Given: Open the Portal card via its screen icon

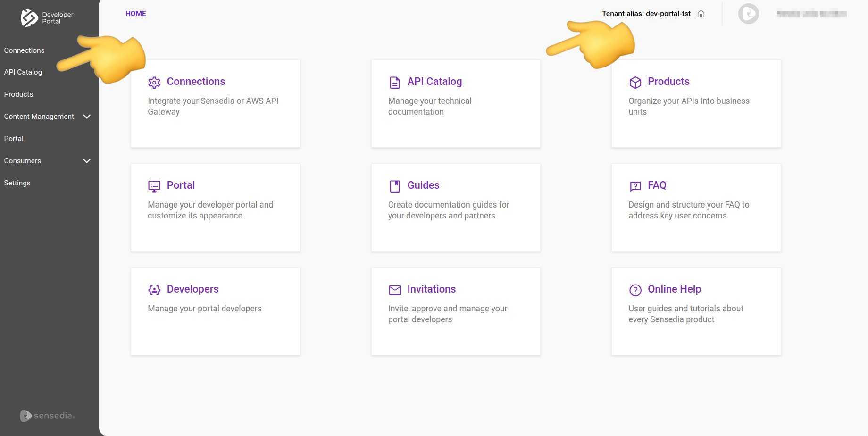Looking at the screenshot, I should point(154,186).
